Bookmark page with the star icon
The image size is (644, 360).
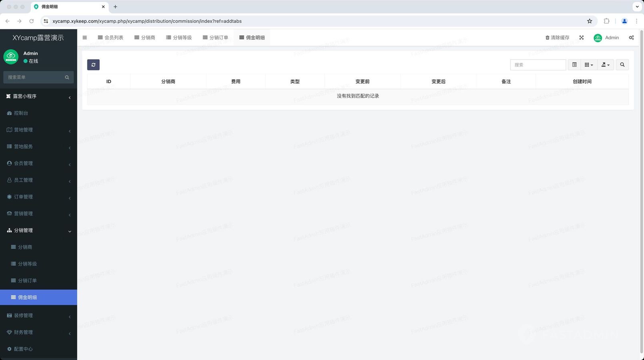[x=589, y=21]
